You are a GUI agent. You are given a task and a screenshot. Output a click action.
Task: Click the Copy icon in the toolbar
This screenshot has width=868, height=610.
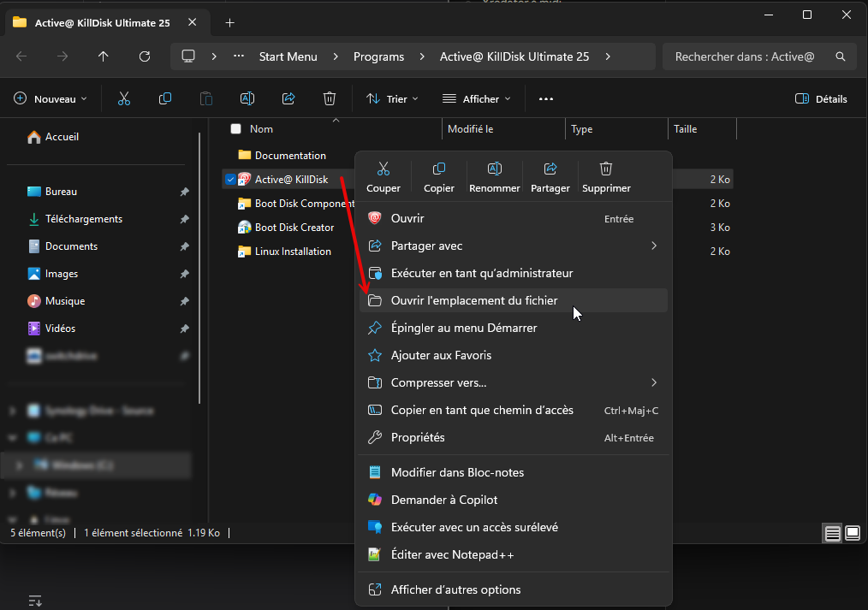click(x=165, y=99)
